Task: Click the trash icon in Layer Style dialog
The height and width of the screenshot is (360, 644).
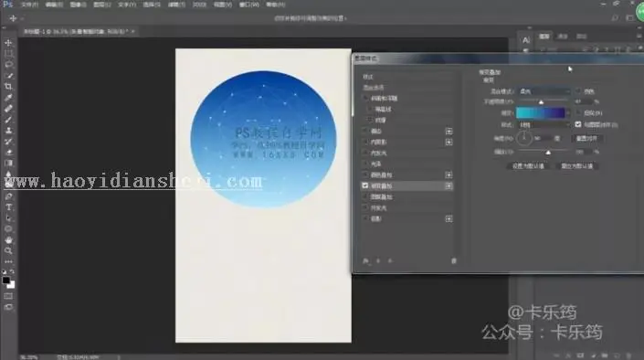Action: [x=454, y=261]
